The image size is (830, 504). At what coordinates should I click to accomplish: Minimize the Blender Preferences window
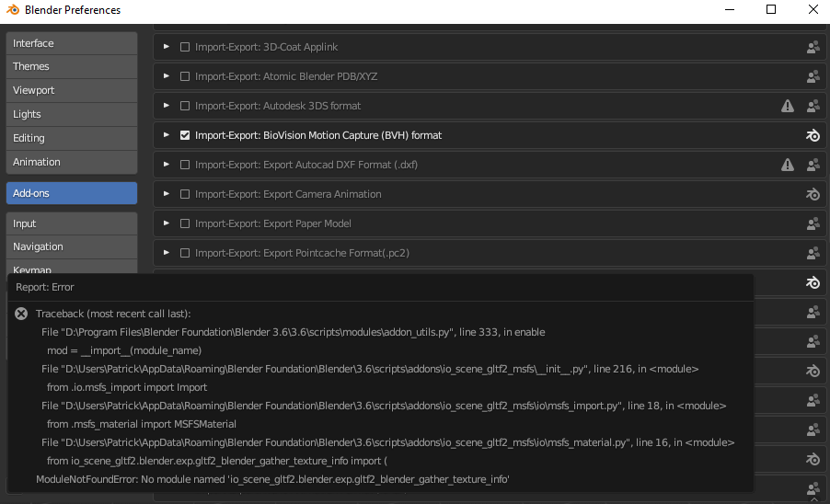tap(730, 9)
